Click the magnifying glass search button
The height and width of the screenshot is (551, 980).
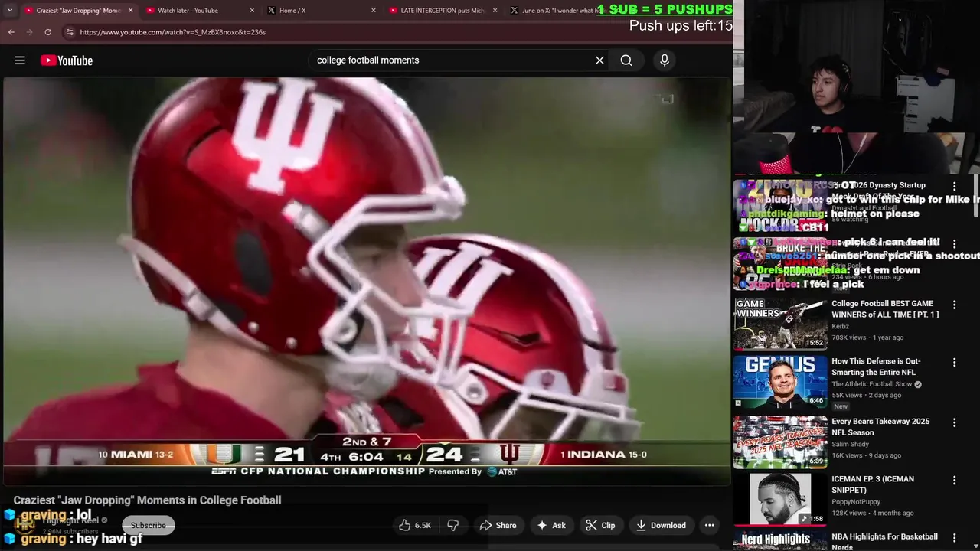pyautogui.click(x=626, y=60)
